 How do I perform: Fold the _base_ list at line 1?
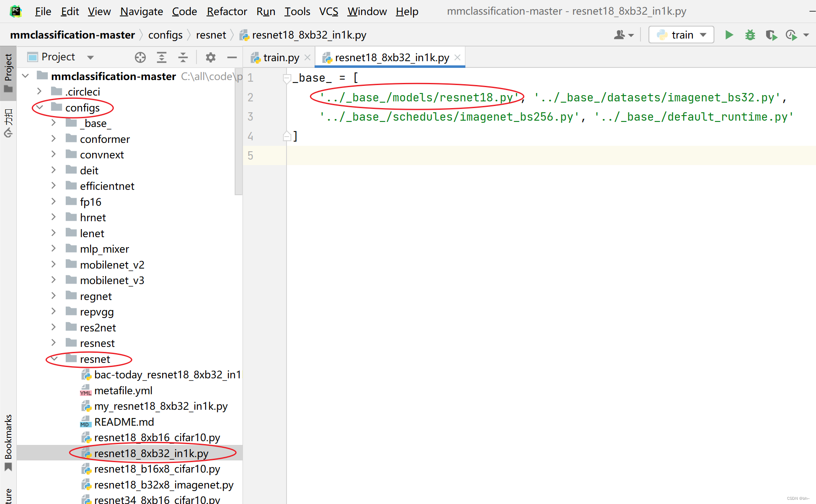(x=287, y=78)
